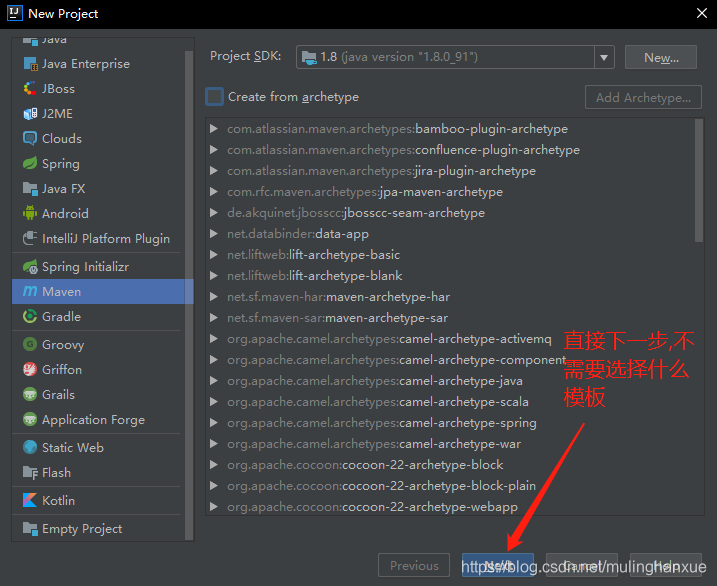Expand bamboo-plugin-archetype tree node
Image resolution: width=717 pixels, height=586 pixels.
coord(214,129)
